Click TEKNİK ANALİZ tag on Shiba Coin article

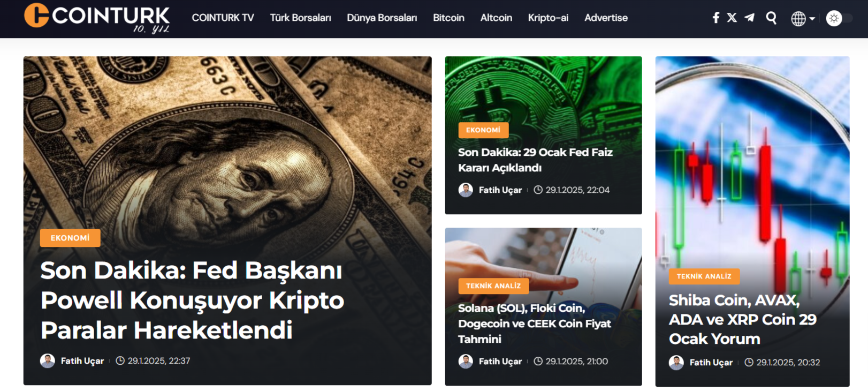(x=704, y=276)
